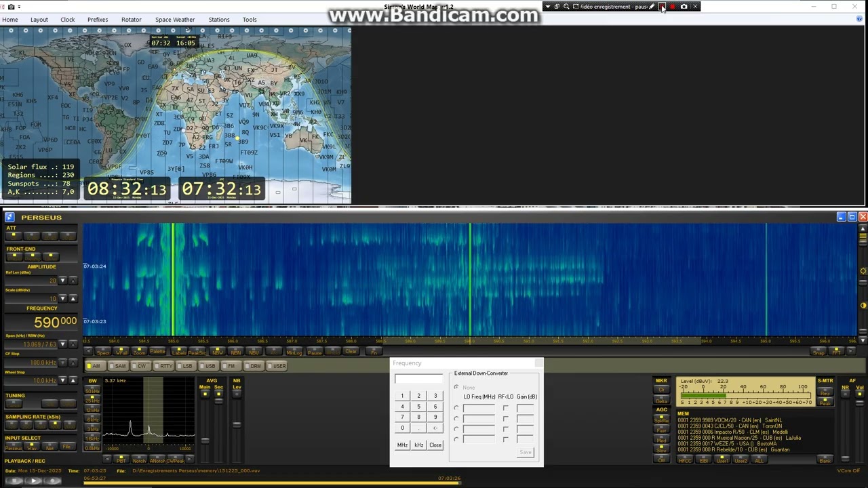This screenshot has height=488, width=868.
Task: Click the MKR Clr marker button
Action: (x=661, y=390)
